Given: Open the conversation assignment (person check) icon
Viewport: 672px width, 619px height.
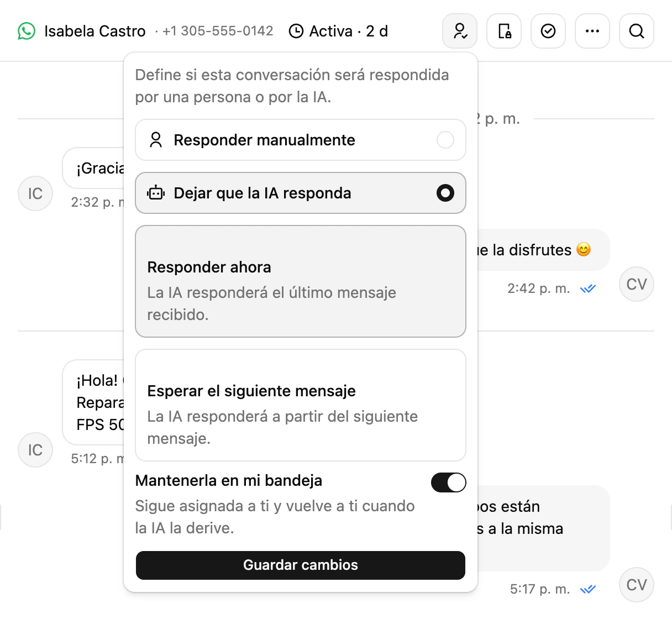Looking at the screenshot, I should click(x=460, y=31).
